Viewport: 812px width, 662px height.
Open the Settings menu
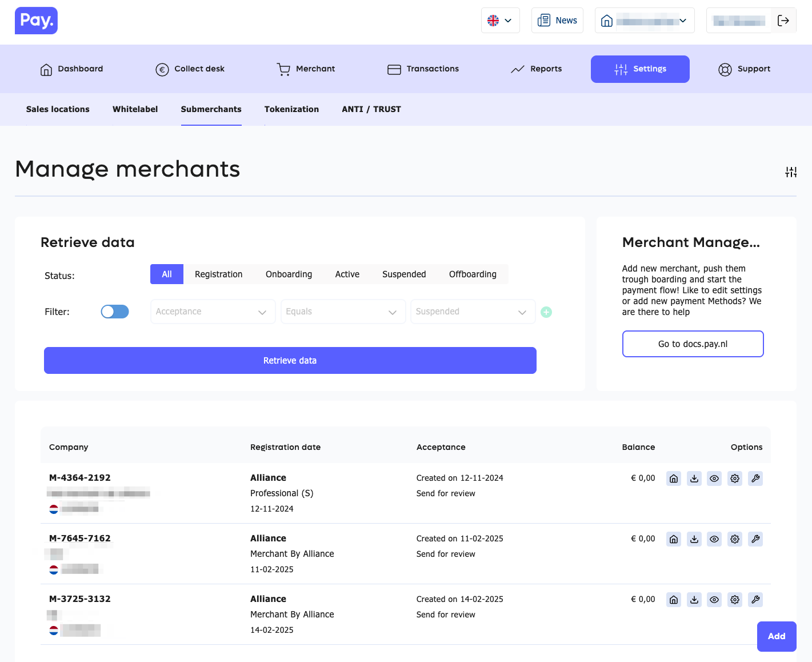(640, 69)
